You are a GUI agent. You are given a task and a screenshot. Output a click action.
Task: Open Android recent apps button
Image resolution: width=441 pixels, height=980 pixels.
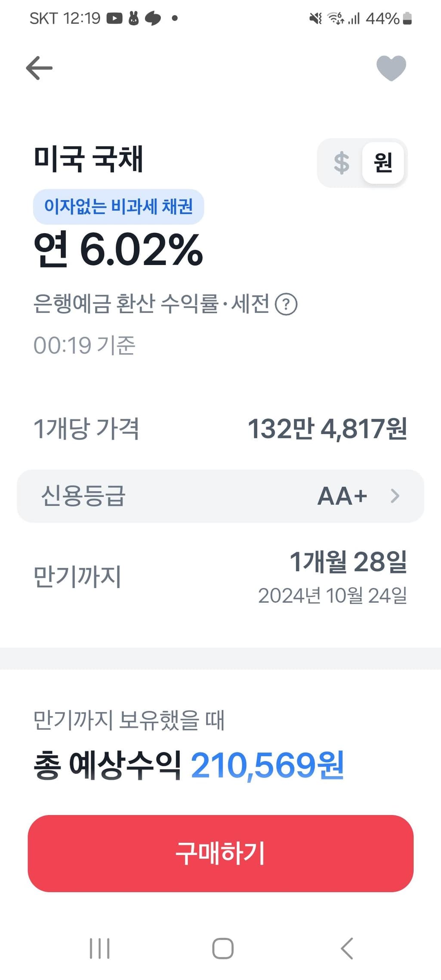coord(100,948)
